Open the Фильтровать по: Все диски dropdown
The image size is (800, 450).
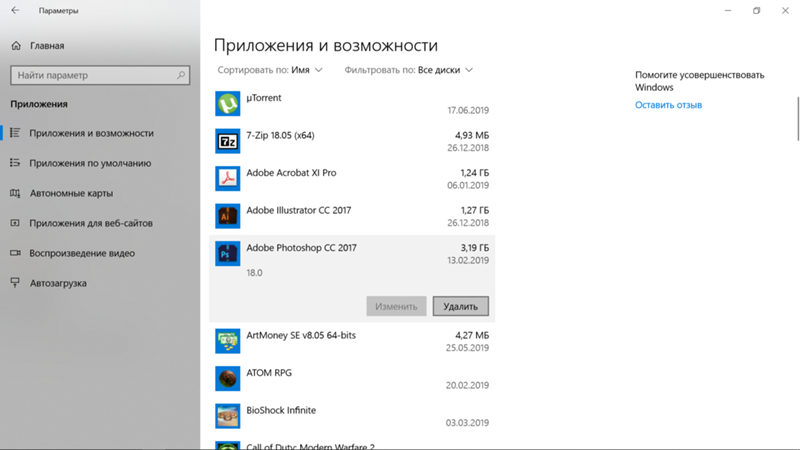click(x=409, y=70)
